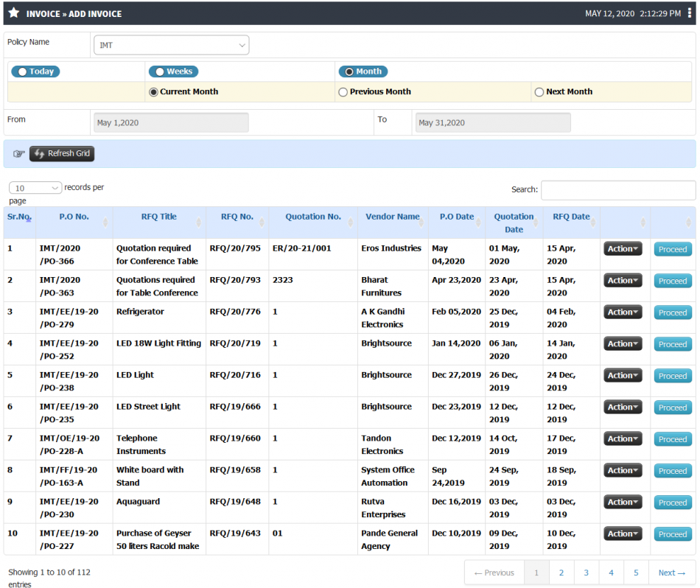Proceed with LED 18W Light Fitting row
Image resolution: width=700 pixels, height=588 pixels.
tap(673, 344)
